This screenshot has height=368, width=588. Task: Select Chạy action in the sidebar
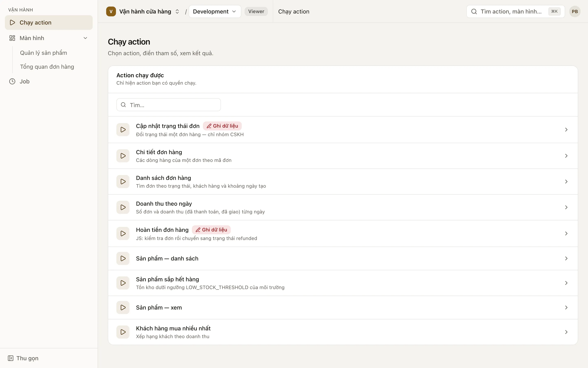49,22
